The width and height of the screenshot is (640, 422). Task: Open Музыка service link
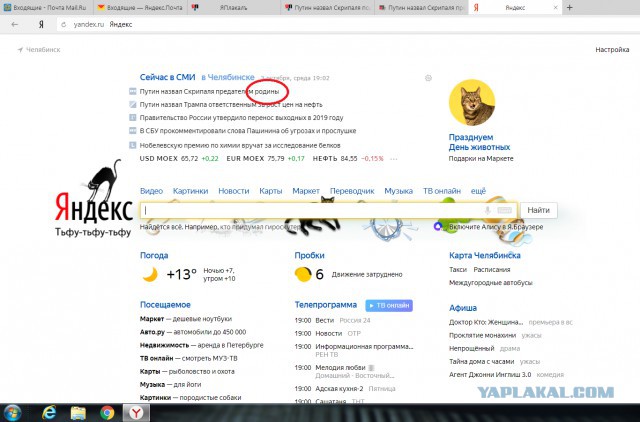tap(398, 191)
